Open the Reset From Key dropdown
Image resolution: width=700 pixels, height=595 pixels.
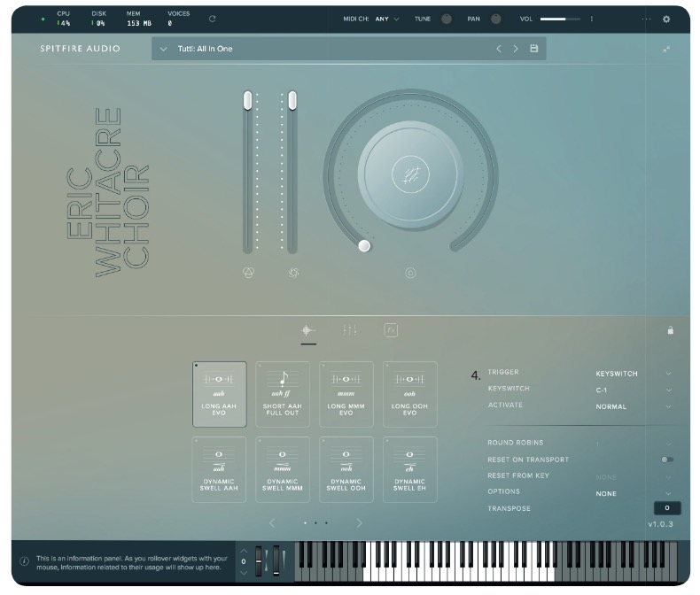[633, 477]
